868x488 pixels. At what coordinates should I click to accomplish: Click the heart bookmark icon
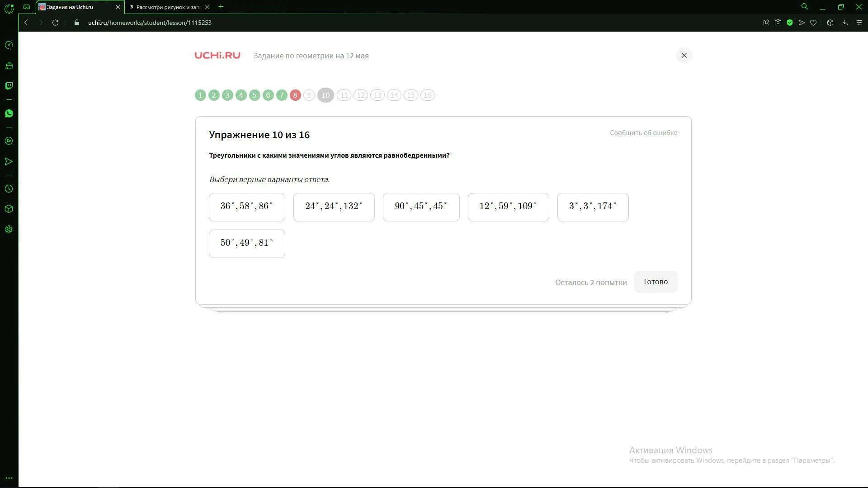point(813,23)
